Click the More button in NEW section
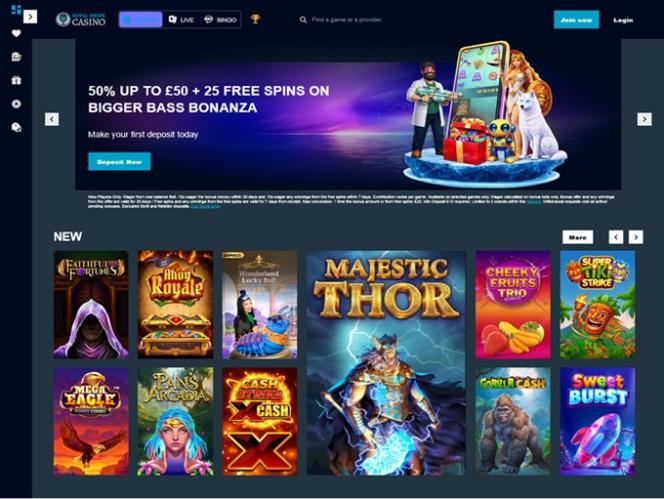Screen dimensions: 664x499 578,237
